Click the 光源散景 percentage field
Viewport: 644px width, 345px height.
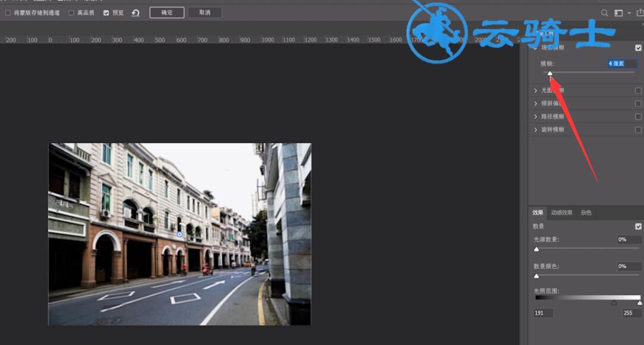click(630, 240)
